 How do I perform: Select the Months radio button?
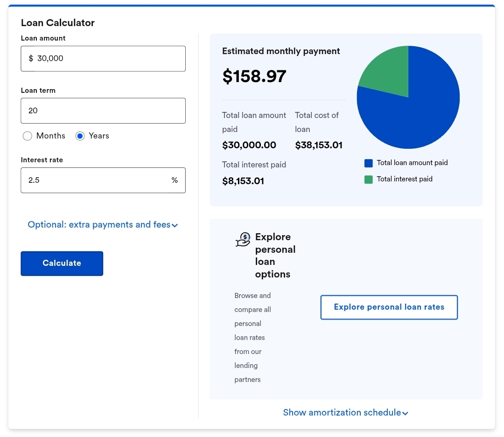click(x=28, y=136)
